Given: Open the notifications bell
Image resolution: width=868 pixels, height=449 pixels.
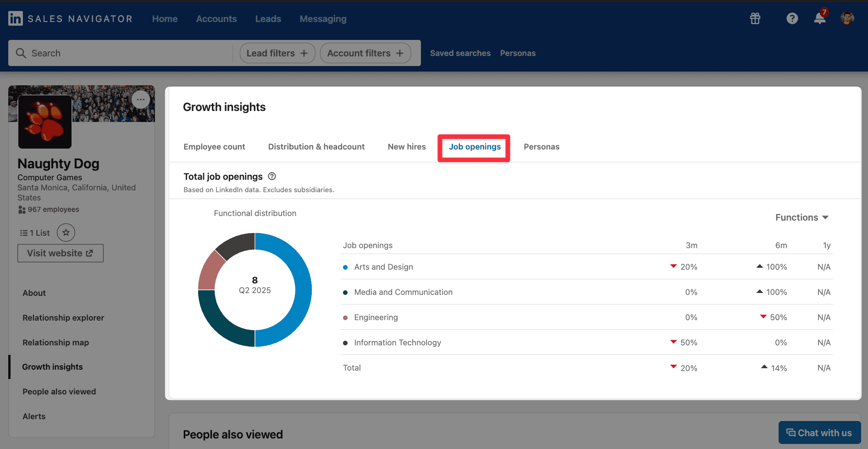Looking at the screenshot, I should coord(820,18).
